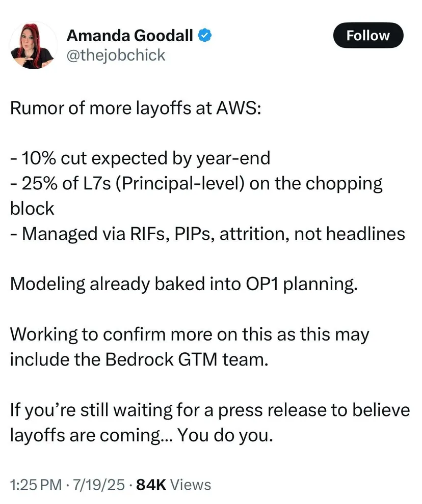Screen dimensions: 422x504
Task: Click the blue verified badge next to Amanda Goodall
Action: click(203, 35)
